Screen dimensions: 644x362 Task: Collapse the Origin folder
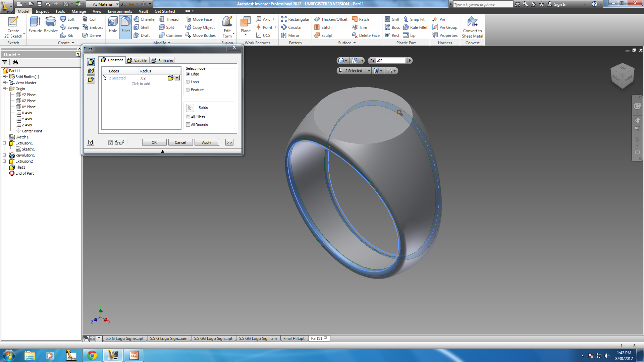coord(4,89)
